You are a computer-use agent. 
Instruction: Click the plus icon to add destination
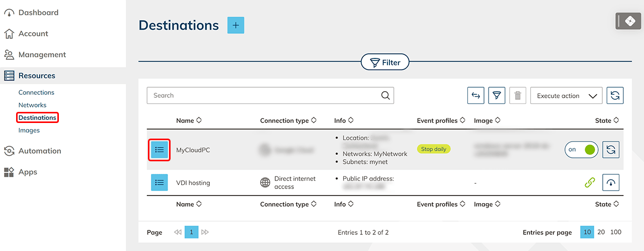235,25
